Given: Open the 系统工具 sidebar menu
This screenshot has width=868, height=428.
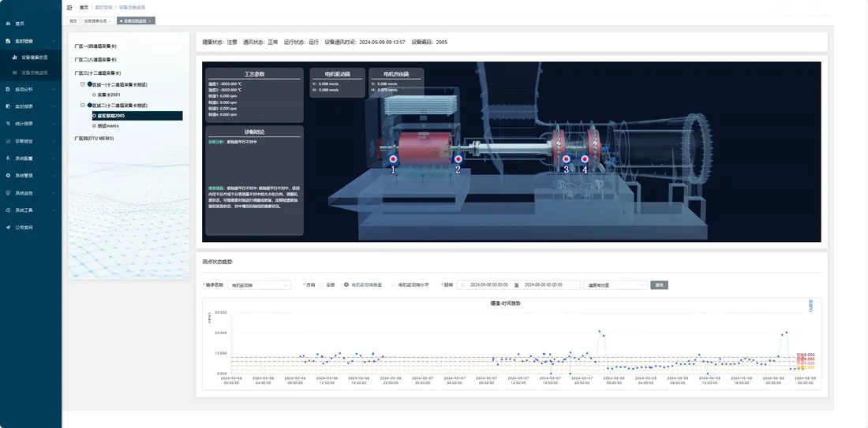Looking at the screenshot, I should pos(31,210).
